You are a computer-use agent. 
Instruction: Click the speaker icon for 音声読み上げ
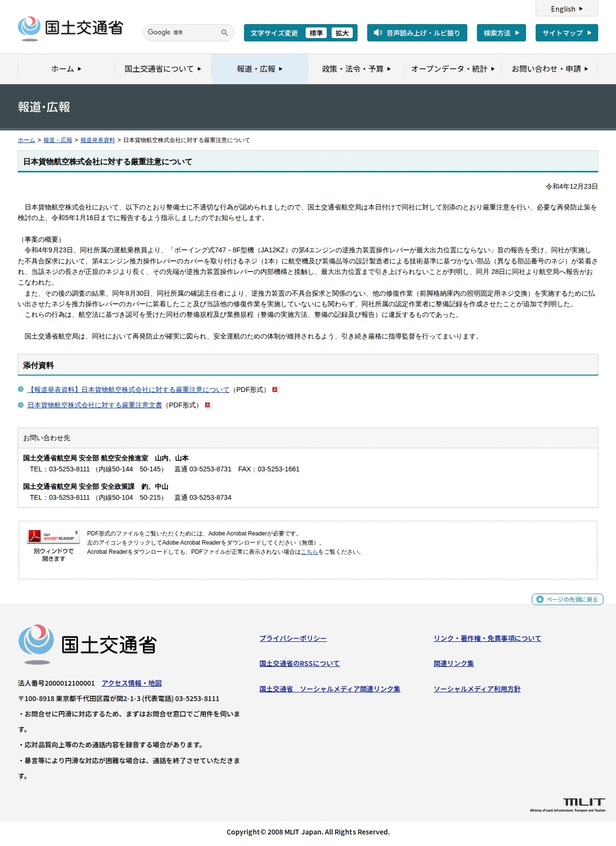pyautogui.click(x=378, y=33)
